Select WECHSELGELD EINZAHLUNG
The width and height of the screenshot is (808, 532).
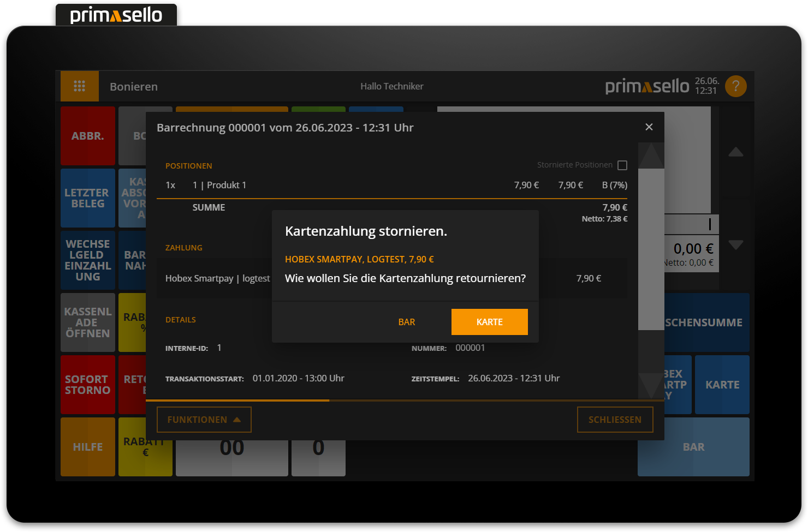pyautogui.click(x=87, y=260)
